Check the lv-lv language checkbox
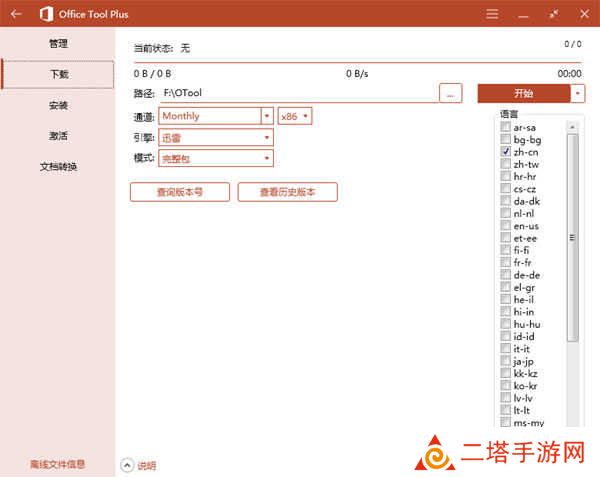The width and height of the screenshot is (600, 477). tap(505, 398)
